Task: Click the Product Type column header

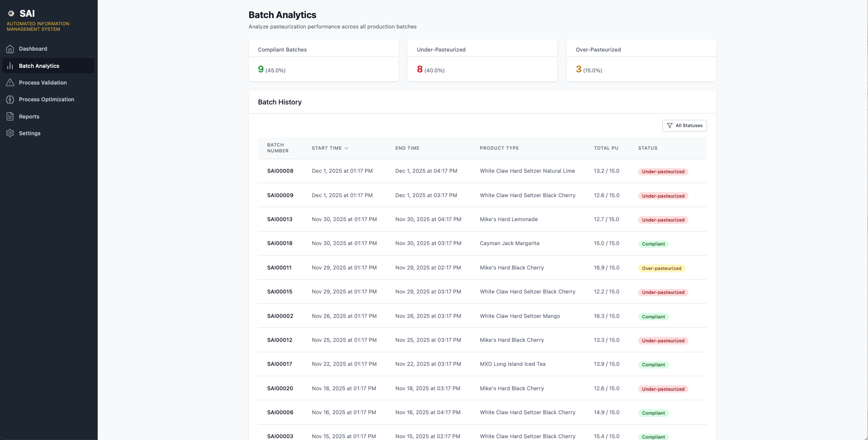Action: click(x=499, y=148)
